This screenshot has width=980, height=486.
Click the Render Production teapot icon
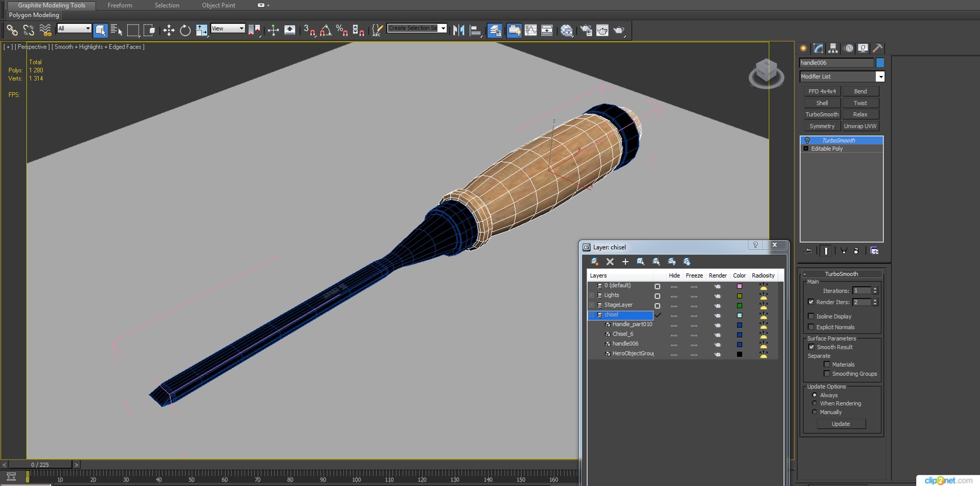click(619, 31)
